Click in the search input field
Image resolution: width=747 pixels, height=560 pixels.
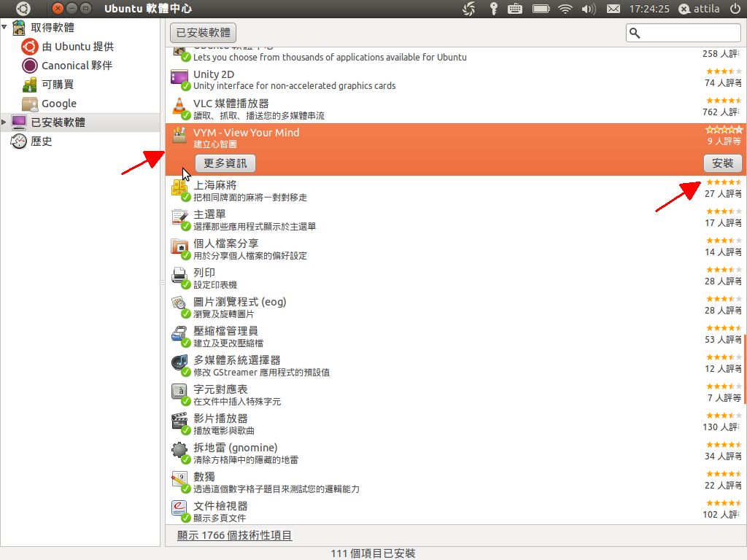(x=683, y=33)
